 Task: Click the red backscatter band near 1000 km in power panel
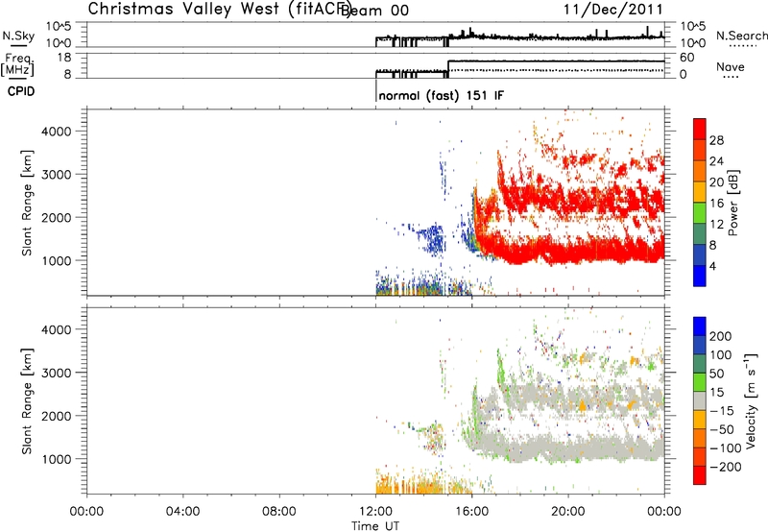point(568,250)
